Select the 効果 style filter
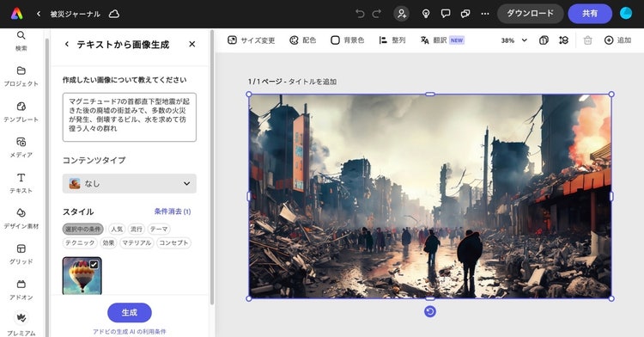The width and height of the screenshot is (644, 337). (x=108, y=243)
